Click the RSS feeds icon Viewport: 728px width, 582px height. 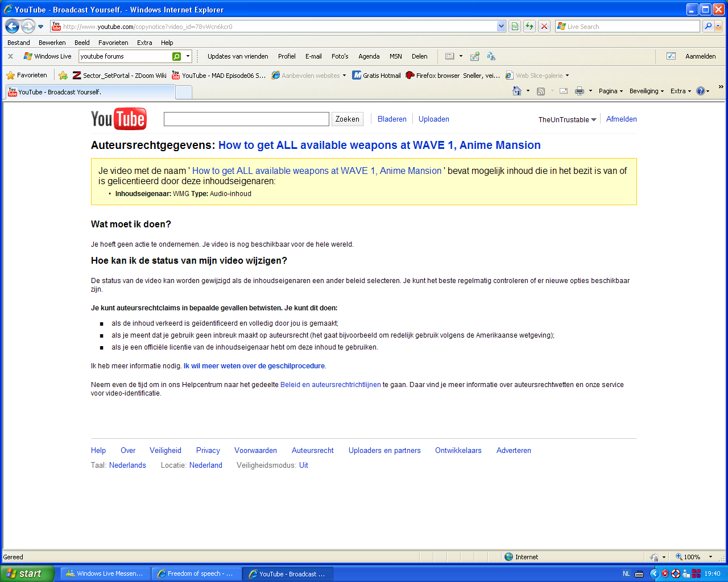541,91
